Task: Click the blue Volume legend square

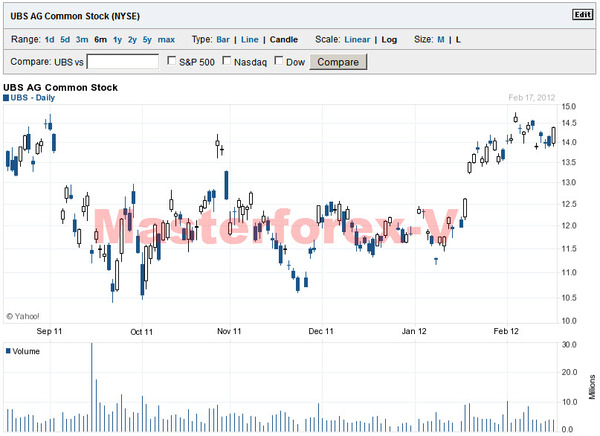Action: [8, 351]
